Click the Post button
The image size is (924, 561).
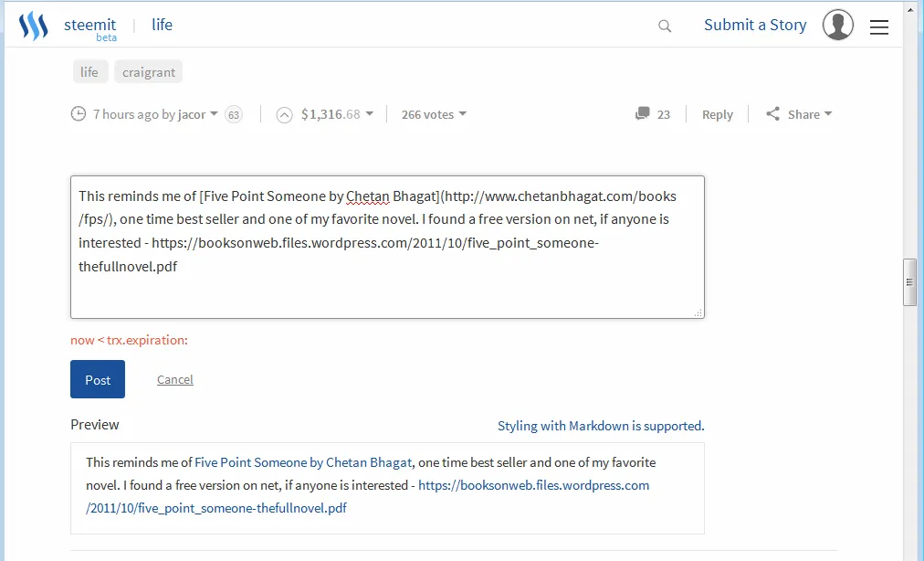(x=98, y=379)
